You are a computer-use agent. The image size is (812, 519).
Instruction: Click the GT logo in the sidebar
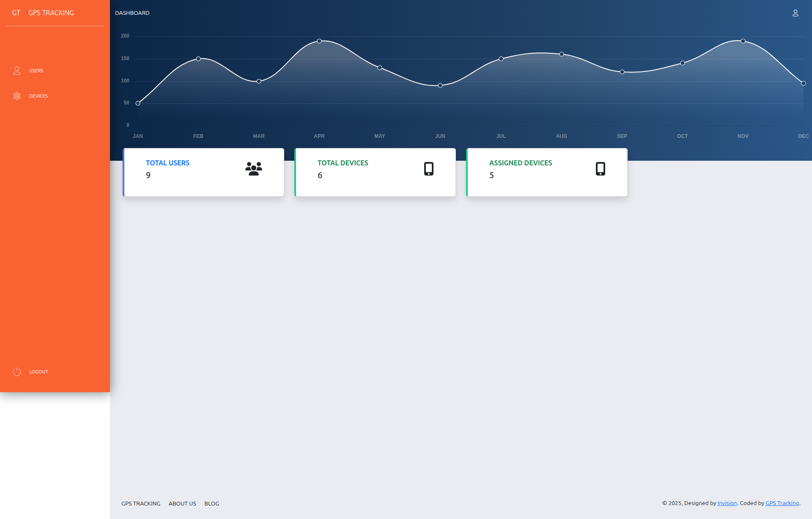tap(16, 13)
